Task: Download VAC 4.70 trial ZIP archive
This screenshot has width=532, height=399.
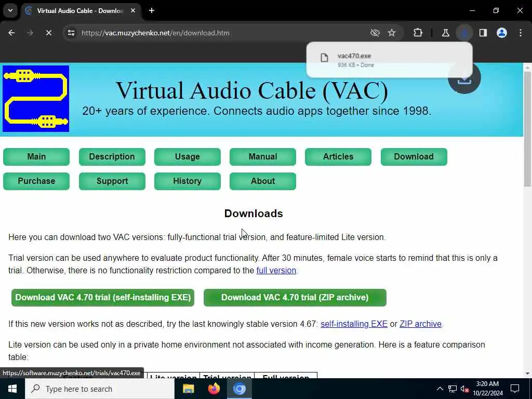Action: (295, 298)
